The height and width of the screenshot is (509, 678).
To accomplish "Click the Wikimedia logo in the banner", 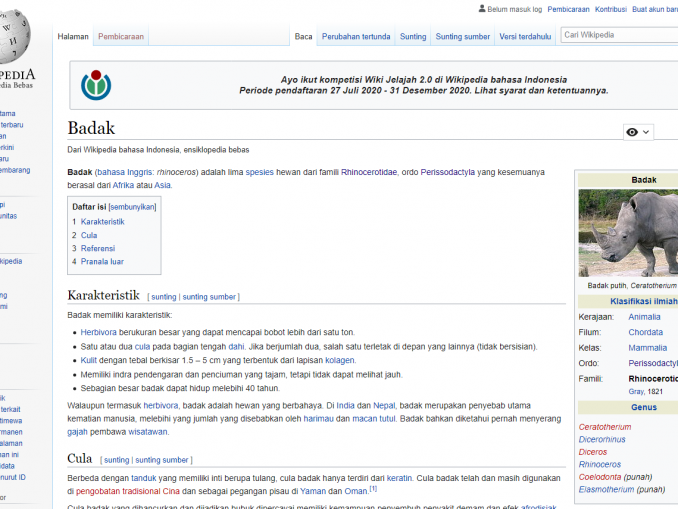I will (x=96, y=85).
